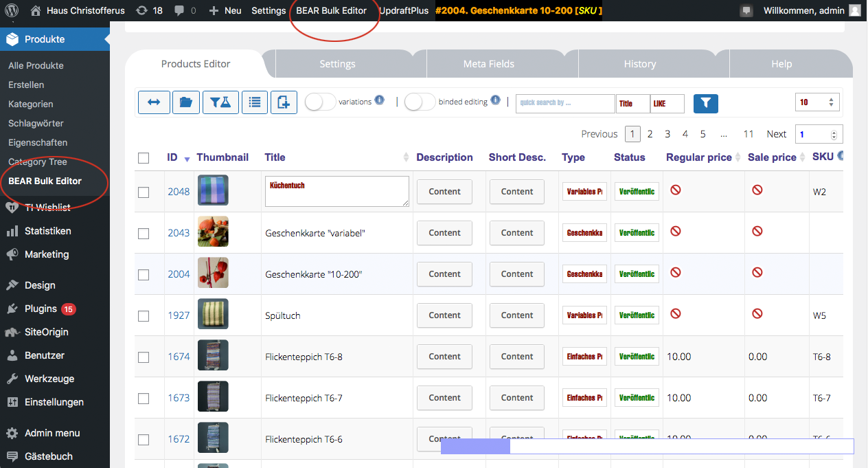Open the comments bubble icon
868x468 pixels.
click(x=180, y=10)
